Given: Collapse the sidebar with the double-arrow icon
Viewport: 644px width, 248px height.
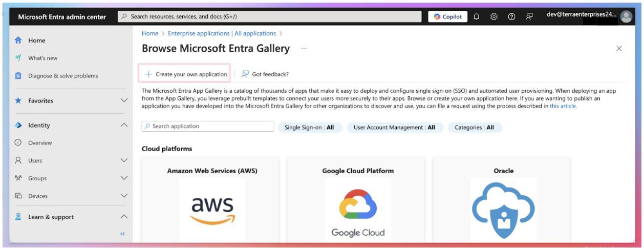Looking at the screenshot, I should click(122, 234).
